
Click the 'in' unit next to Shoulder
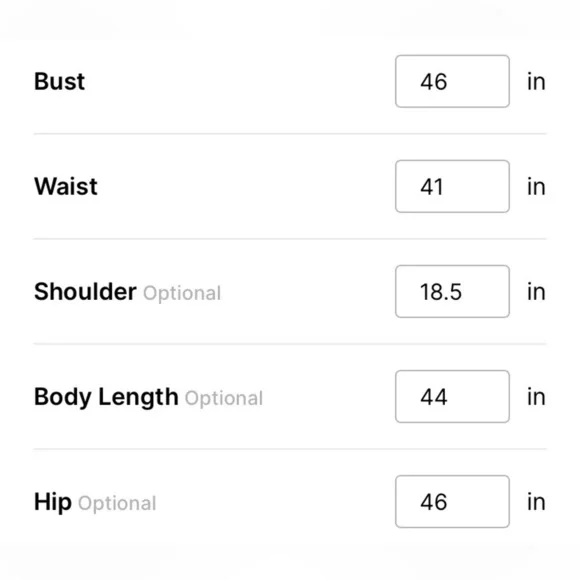pyautogui.click(x=536, y=292)
